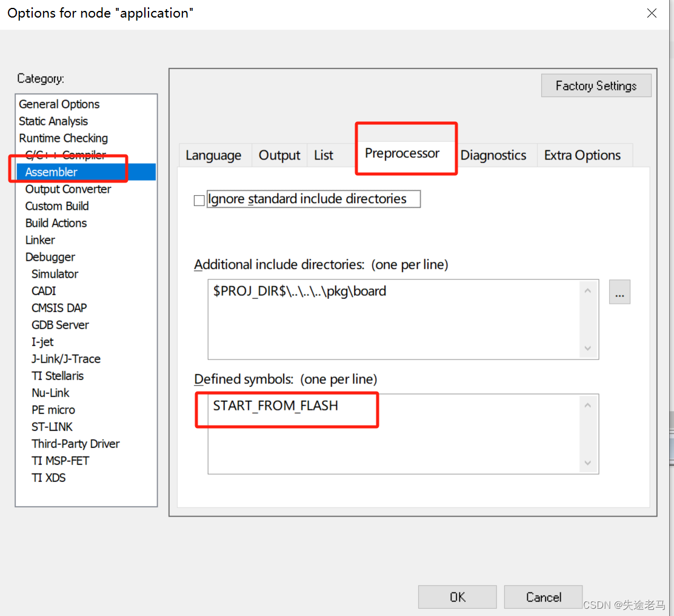Click the Factory Settings button
674x616 pixels.
click(x=596, y=85)
